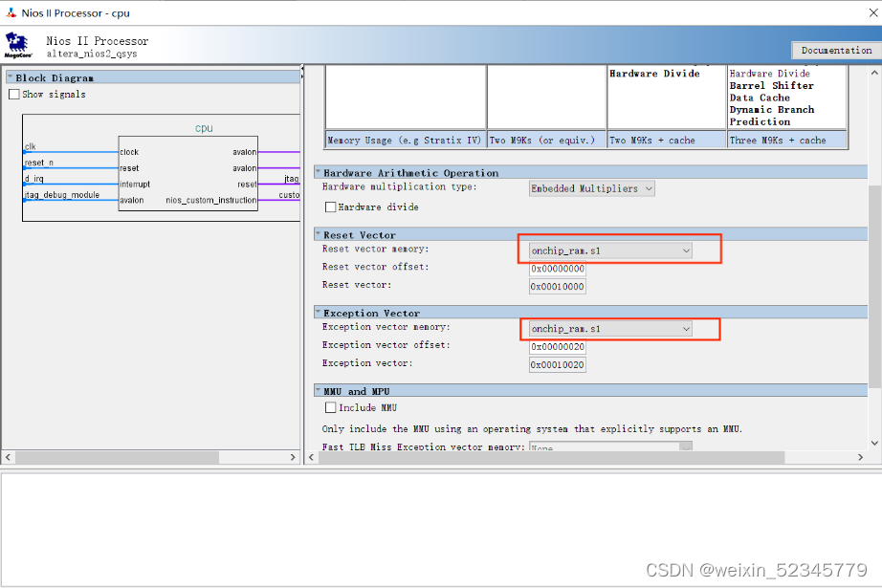The image size is (882, 588).
Task: Select the cpu block title in the diagram
Action: point(204,128)
